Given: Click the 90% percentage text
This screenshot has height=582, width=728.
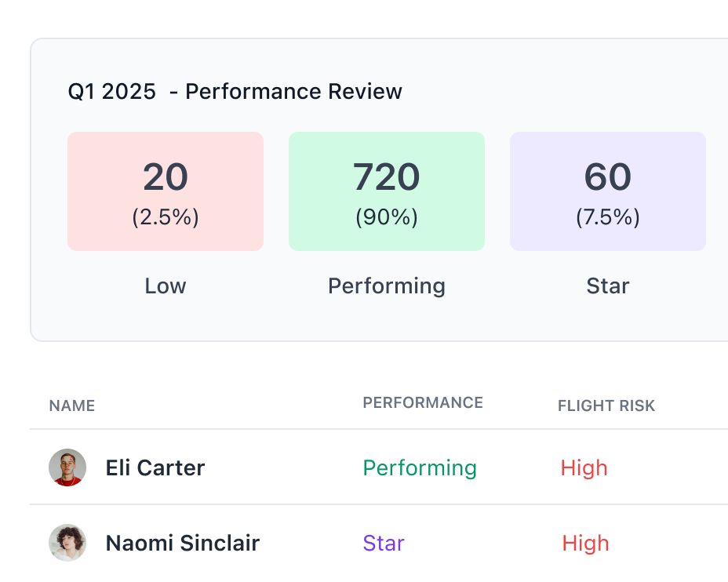Looking at the screenshot, I should pyautogui.click(x=387, y=216).
